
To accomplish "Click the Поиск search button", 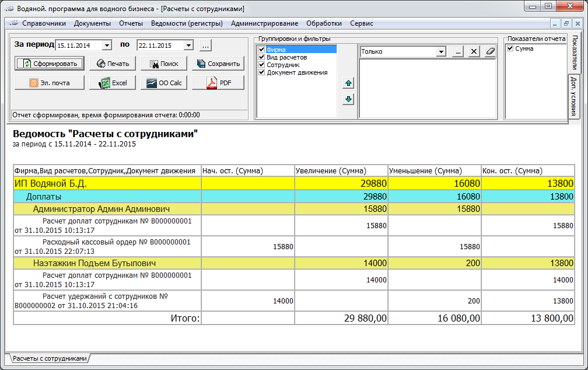I will (163, 64).
